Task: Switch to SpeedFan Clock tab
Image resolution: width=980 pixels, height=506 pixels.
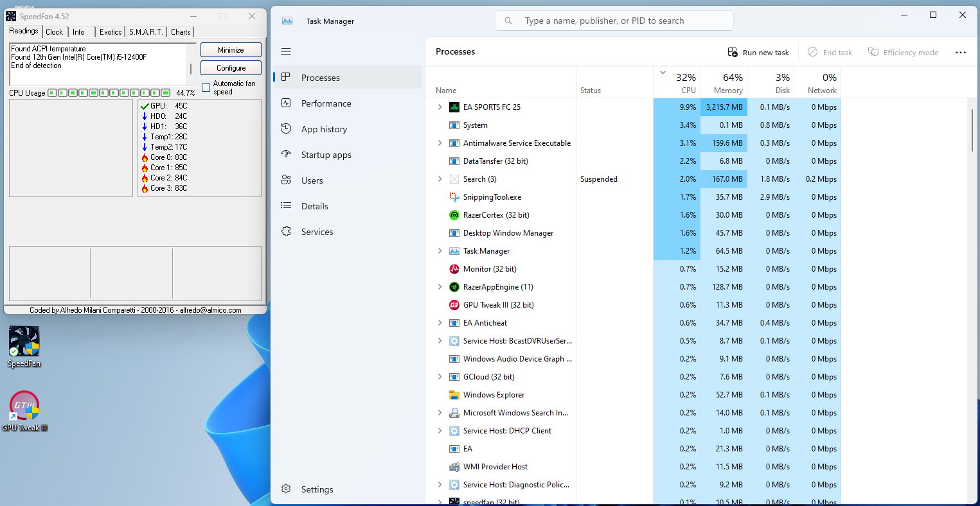Action: (55, 32)
